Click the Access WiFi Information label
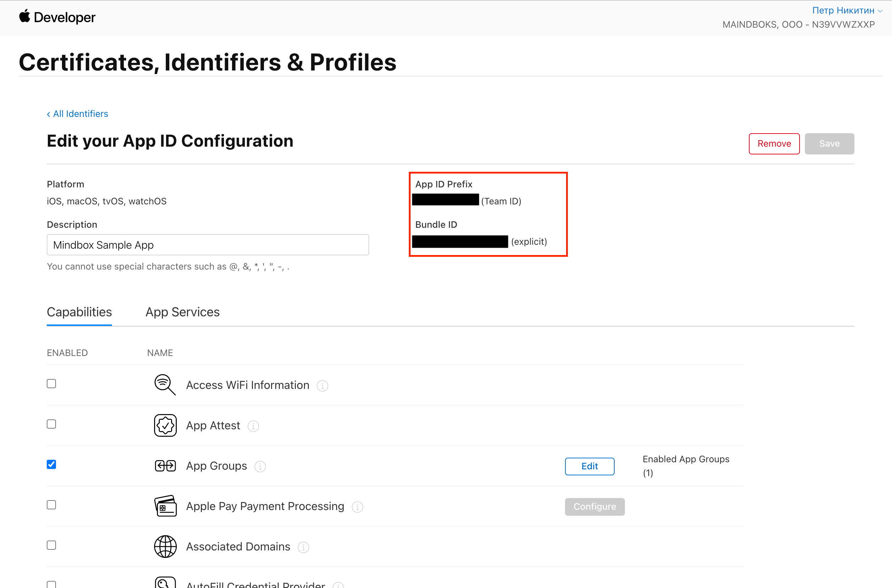Image resolution: width=892 pixels, height=588 pixels. pos(248,385)
